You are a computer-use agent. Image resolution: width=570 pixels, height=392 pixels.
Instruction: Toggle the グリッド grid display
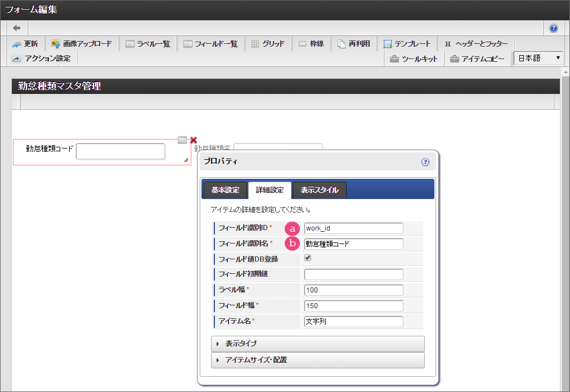tap(267, 44)
